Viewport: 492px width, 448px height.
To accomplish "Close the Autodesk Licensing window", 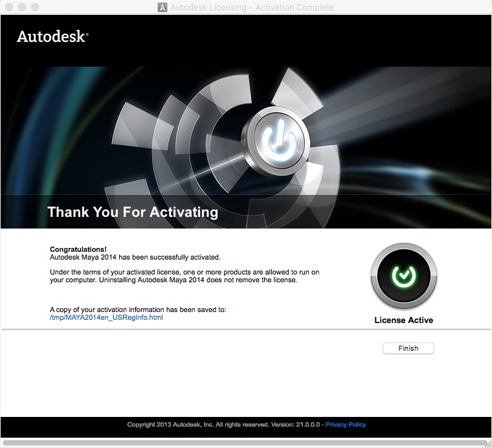I will (x=9, y=7).
